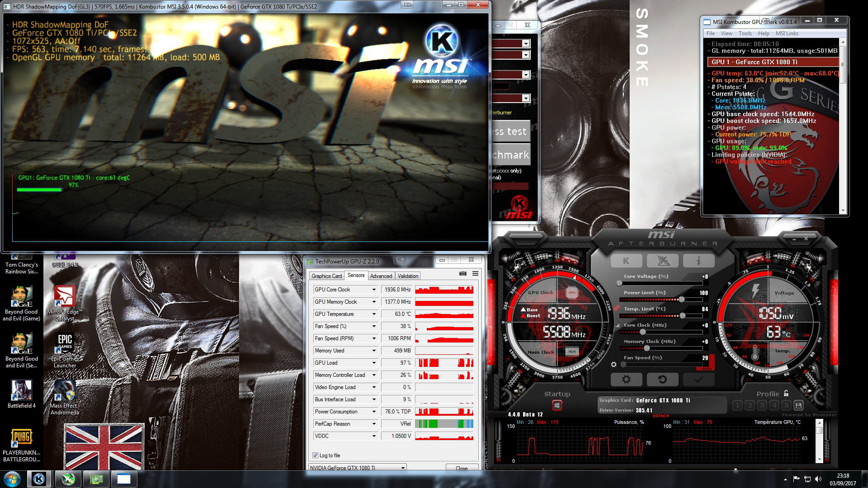Uncheck the Log to file checkbox
This screenshot has width=868, height=488.
(x=315, y=455)
